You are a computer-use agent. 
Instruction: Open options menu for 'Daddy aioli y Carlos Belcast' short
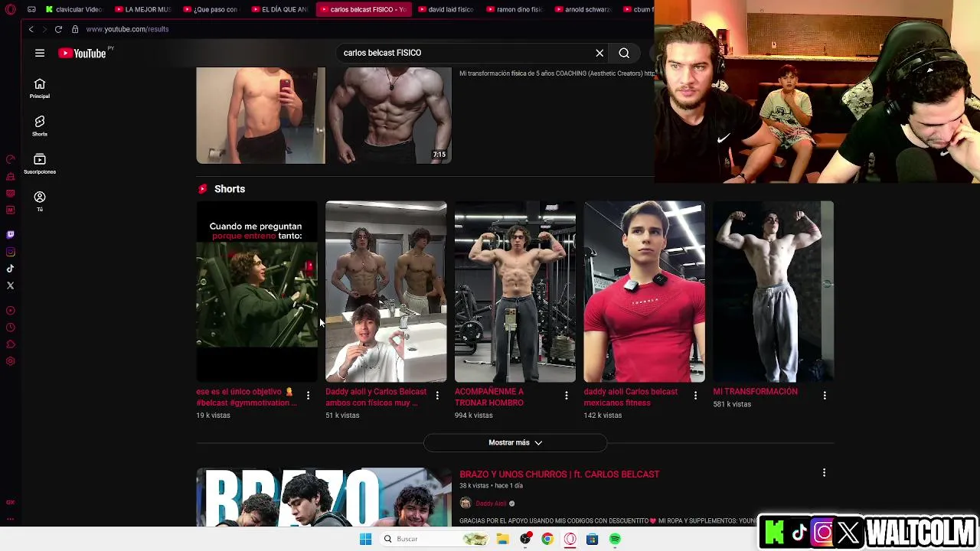(437, 396)
